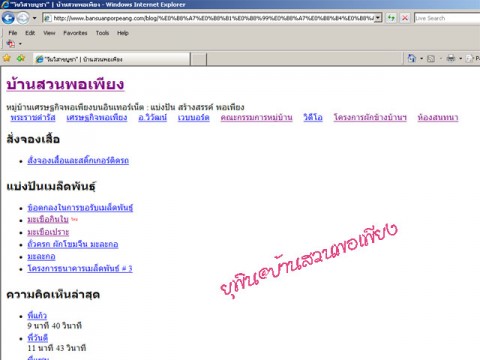Click the Add to Favorites icon

click(21, 59)
